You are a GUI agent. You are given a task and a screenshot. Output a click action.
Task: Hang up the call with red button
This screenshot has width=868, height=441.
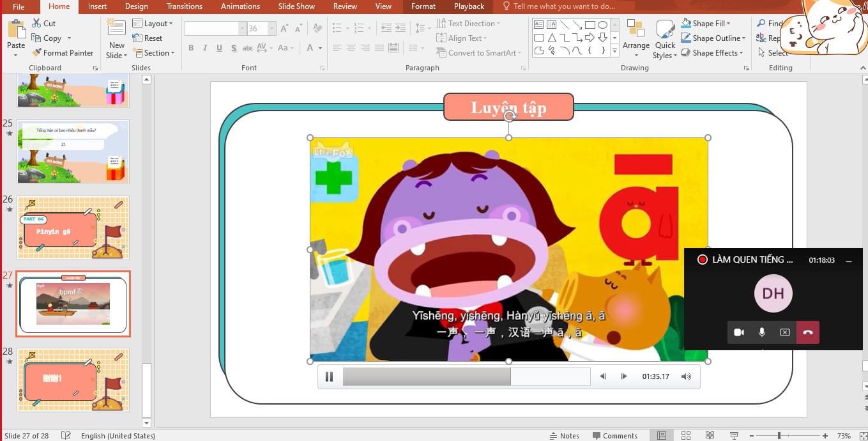pos(807,332)
